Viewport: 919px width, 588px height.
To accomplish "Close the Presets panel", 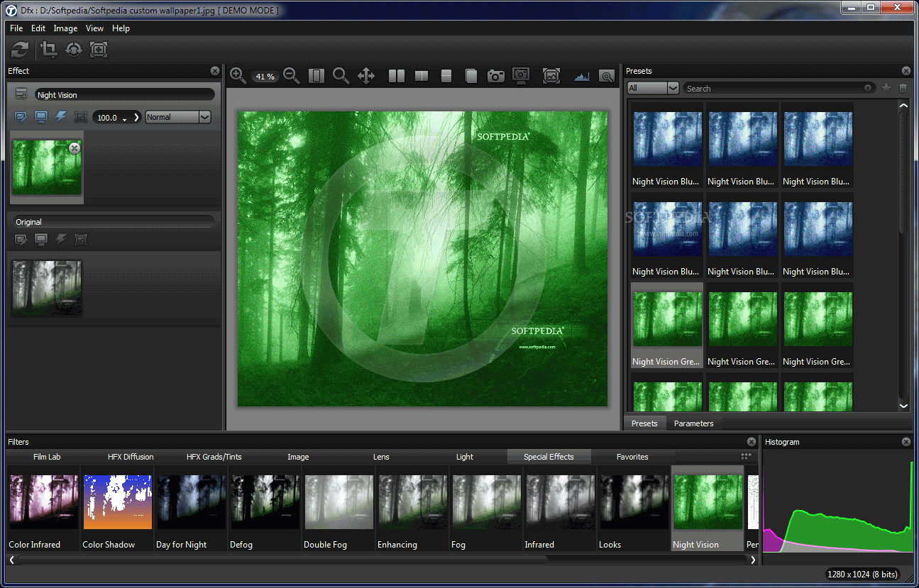I will click(906, 71).
